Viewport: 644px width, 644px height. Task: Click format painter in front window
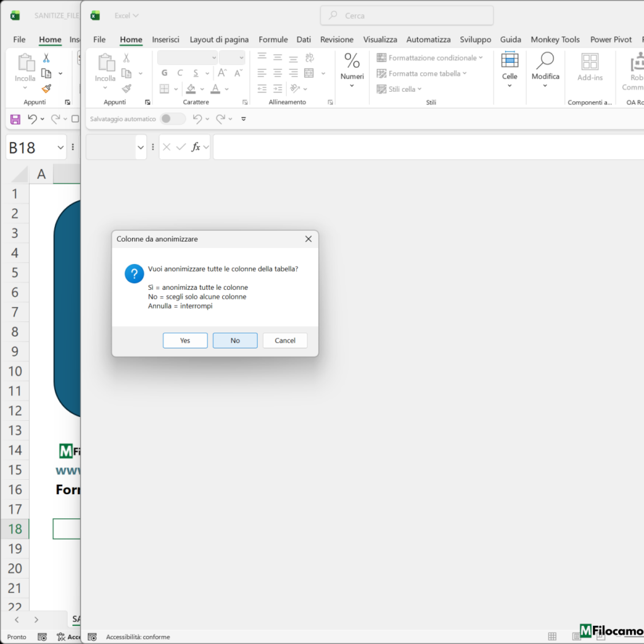tap(126, 89)
